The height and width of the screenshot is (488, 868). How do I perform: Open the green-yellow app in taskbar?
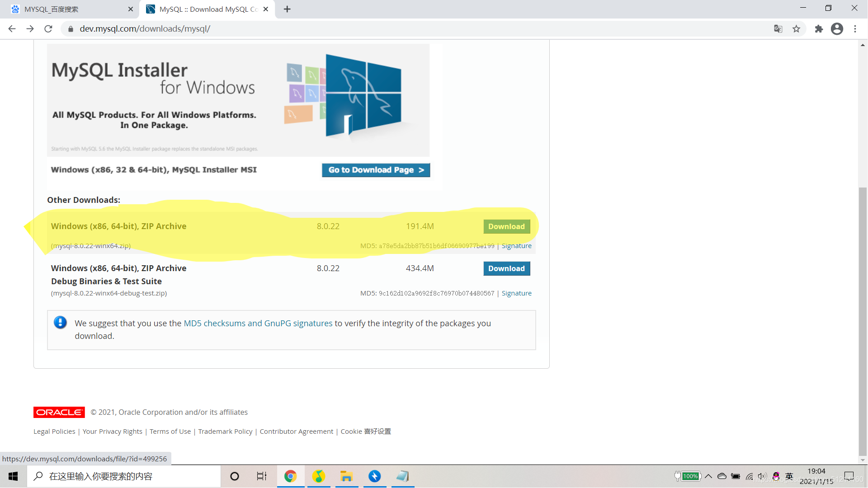(319, 476)
